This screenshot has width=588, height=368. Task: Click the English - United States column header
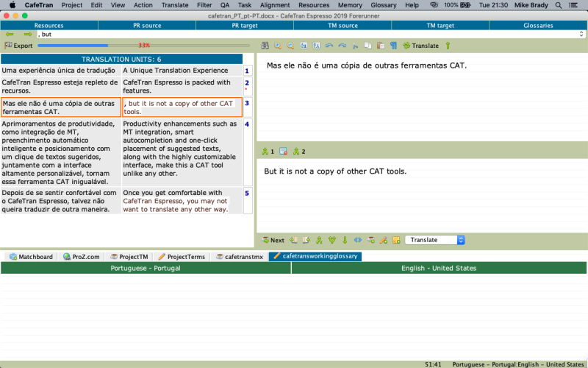(439, 268)
